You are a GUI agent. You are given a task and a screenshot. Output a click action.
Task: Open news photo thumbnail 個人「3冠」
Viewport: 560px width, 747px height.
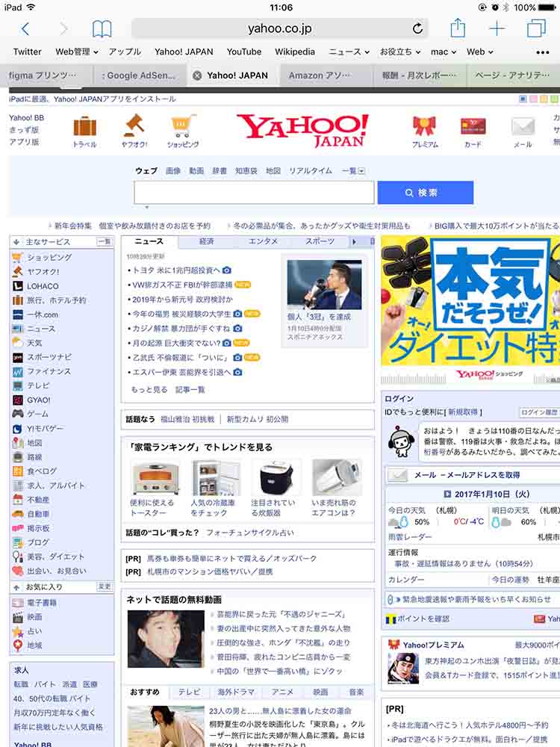click(324, 285)
